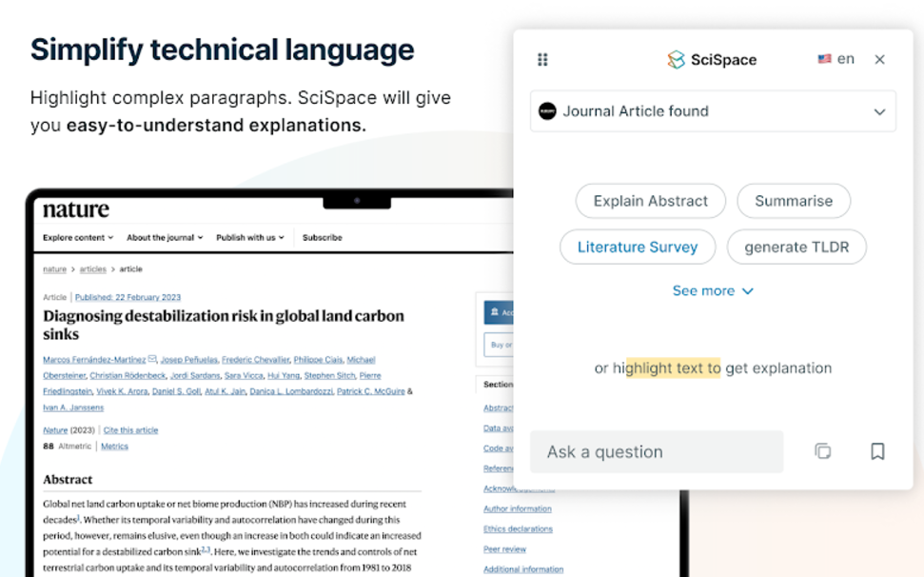
Task: Open author Stephen Sitch link
Action: 330,375
